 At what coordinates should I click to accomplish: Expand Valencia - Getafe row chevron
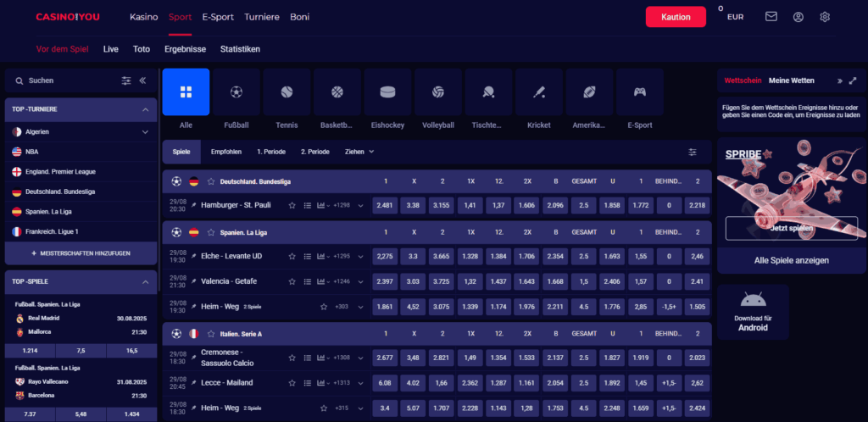click(360, 281)
